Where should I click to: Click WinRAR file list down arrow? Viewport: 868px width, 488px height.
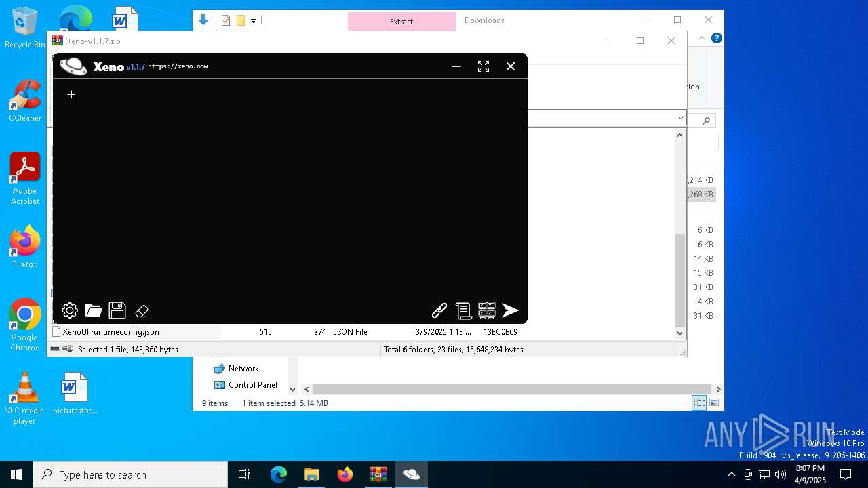coord(680,333)
